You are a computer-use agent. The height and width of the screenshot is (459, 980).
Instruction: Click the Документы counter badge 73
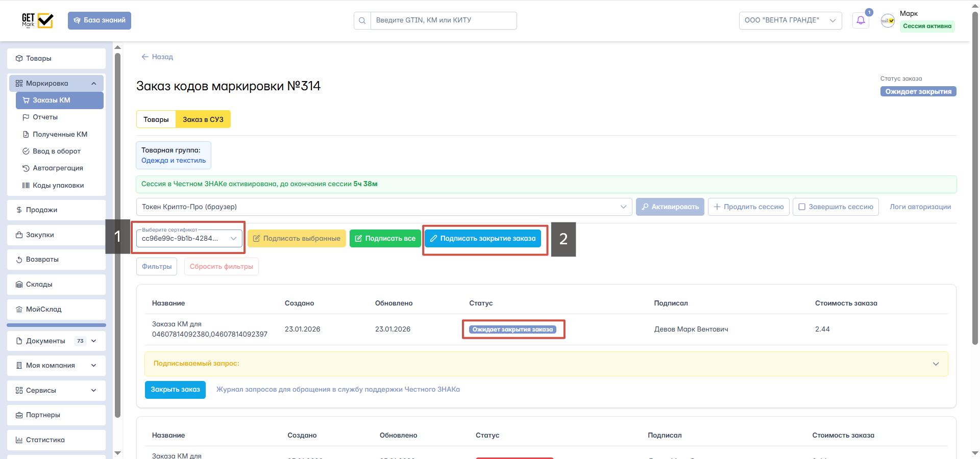(x=80, y=341)
